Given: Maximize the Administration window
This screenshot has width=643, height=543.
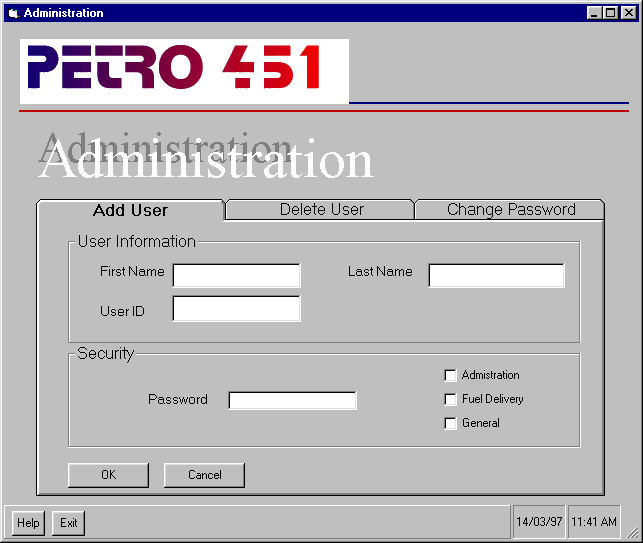Looking at the screenshot, I should coord(611,13).
